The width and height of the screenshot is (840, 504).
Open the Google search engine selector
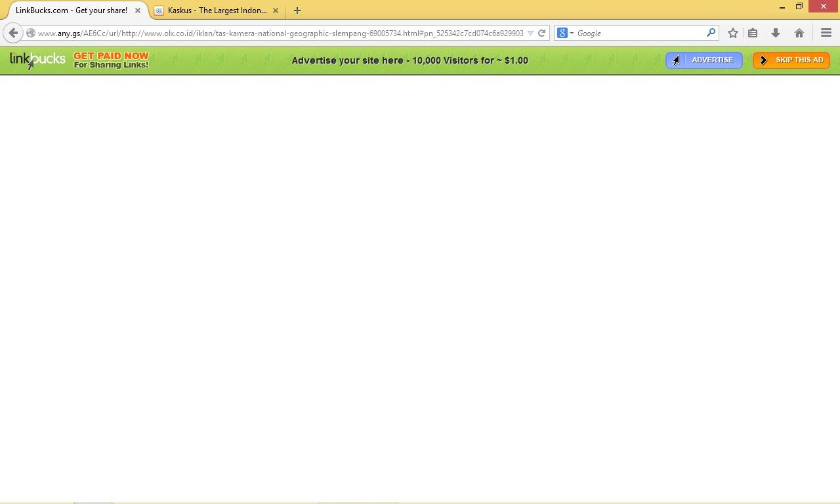point(565,33)
